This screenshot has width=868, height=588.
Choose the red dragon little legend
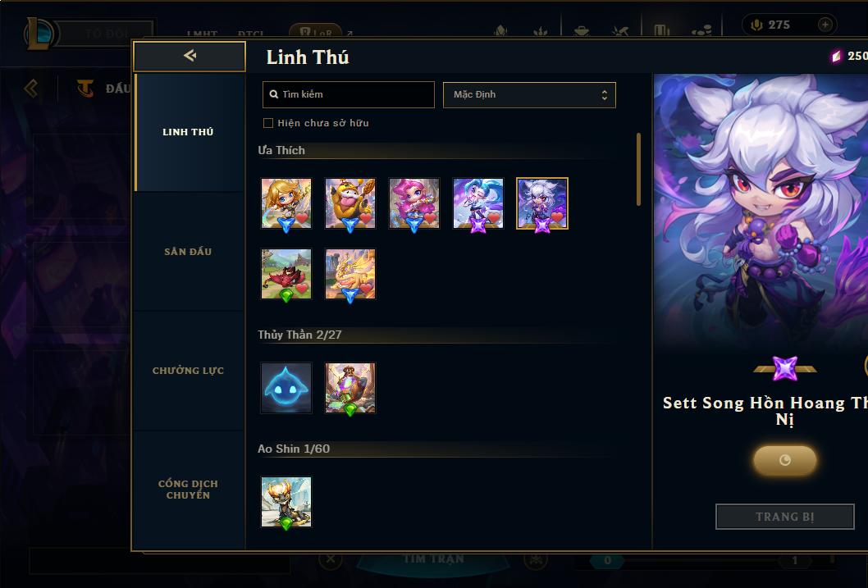click(286, 274)
